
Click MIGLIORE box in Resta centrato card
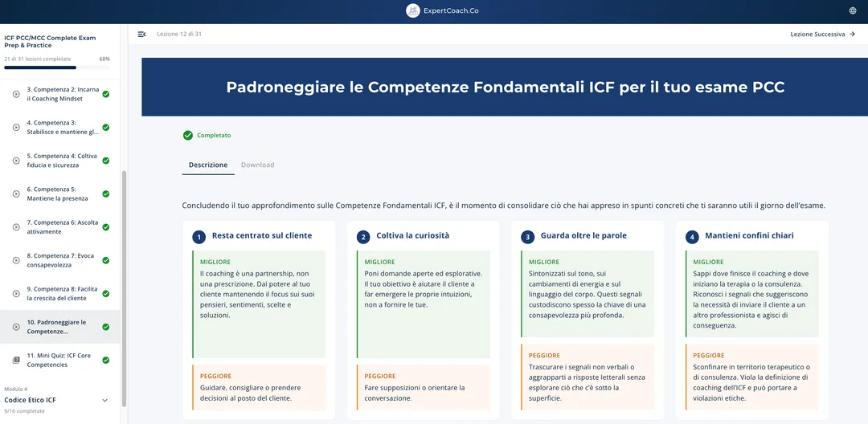pos(259,304)
